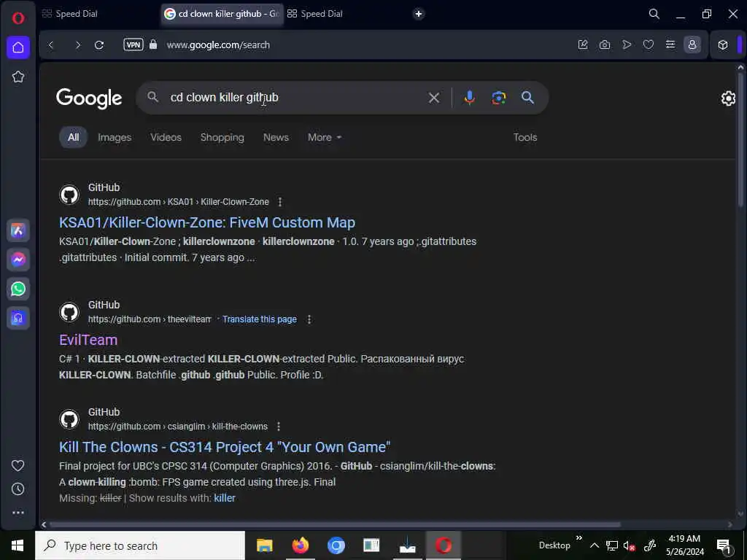Screen dimensions: 747x560
Task: Open KSA01/Killer-Clown-Zone FiveM Custom Map result
Action: pos(206,222)
